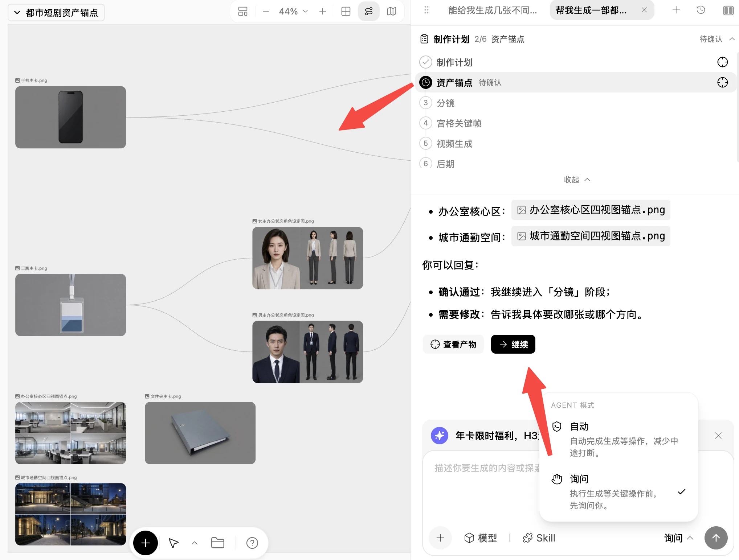The height and width of the screenshot is (560, 739).
Task: Switch to 能给我生成几张不同... tab
Action: [x=493, y=10]
